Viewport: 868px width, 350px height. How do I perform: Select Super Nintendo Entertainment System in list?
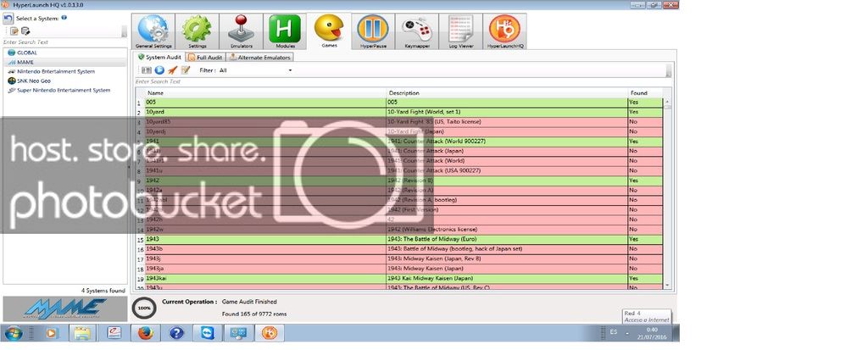click(63, 90)
